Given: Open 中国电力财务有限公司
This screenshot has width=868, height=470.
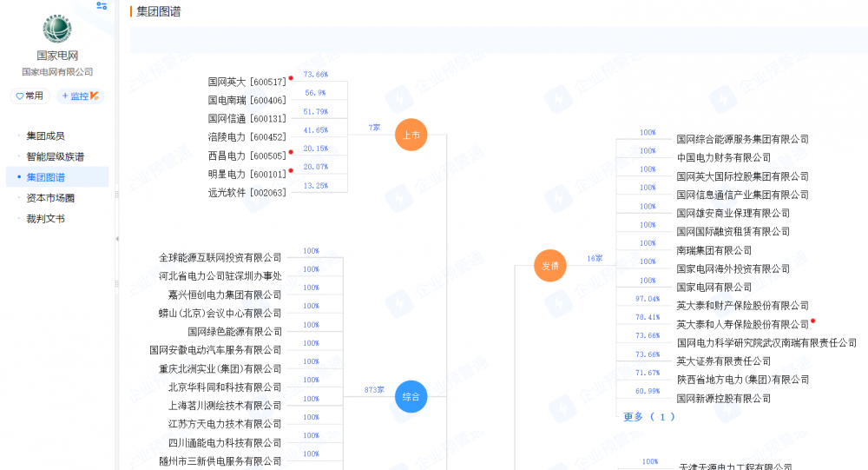Looking at the screenshot, I should point(724,157).
